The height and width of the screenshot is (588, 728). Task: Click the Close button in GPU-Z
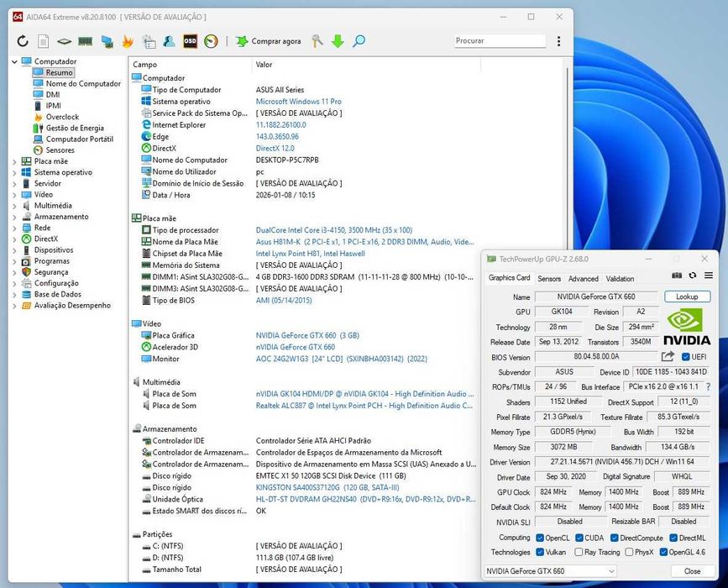692,571
